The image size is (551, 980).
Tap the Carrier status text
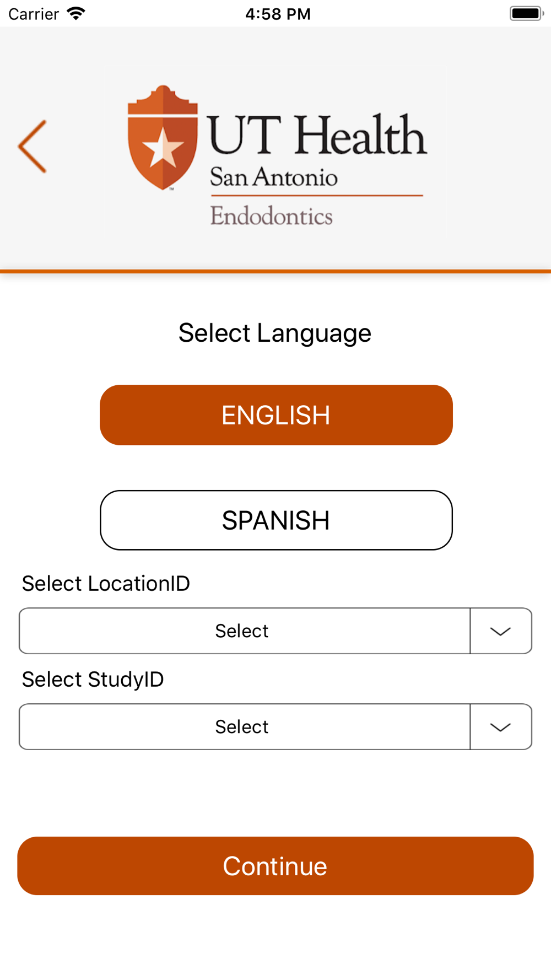tap(34, 14)
